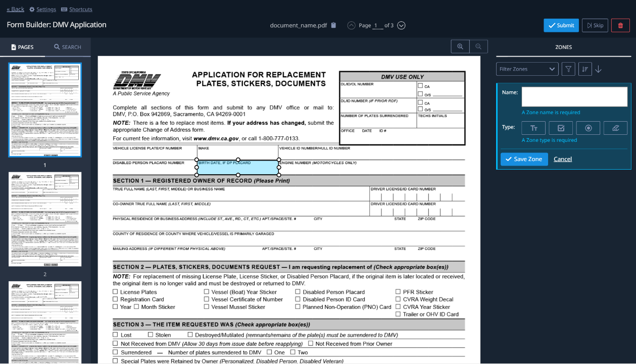
Task: Click the red trash delete icon
Action: tap(620, 25)
